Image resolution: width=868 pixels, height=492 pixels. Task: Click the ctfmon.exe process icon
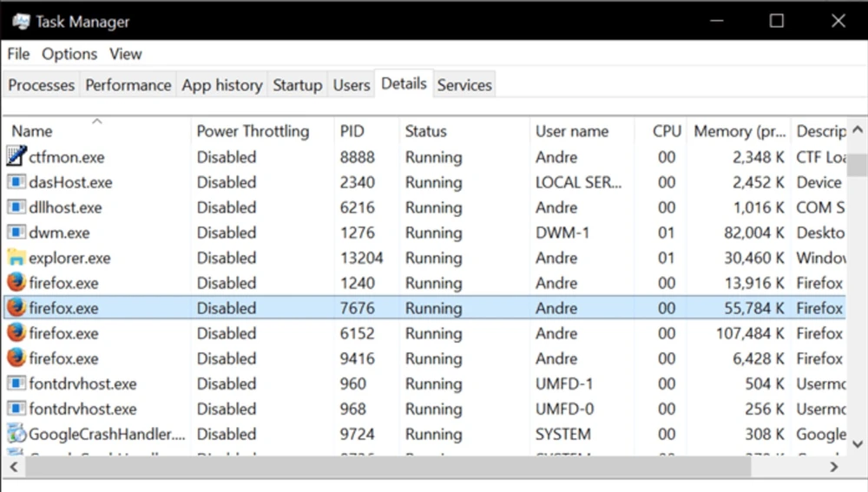[x=16, y=157]
